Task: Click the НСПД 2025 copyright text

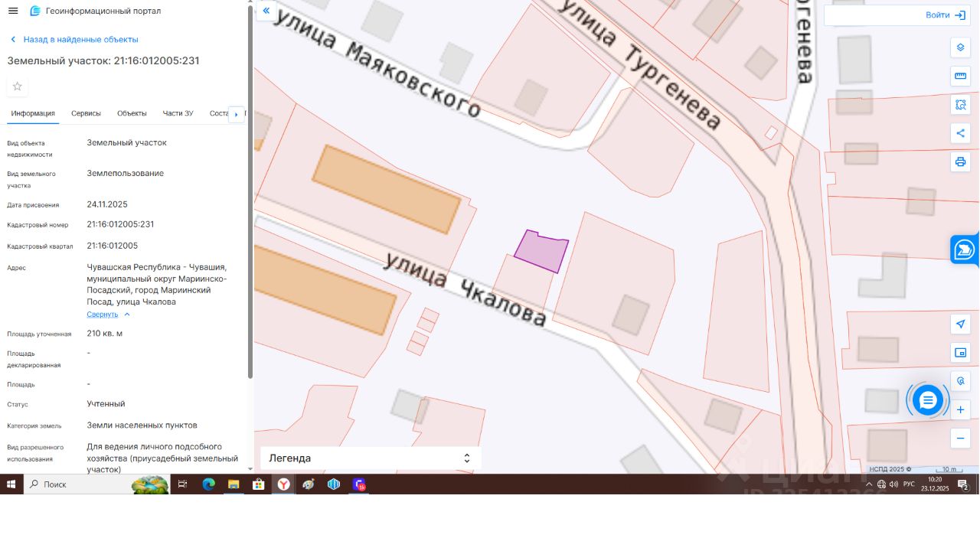Action: point(890,469)
